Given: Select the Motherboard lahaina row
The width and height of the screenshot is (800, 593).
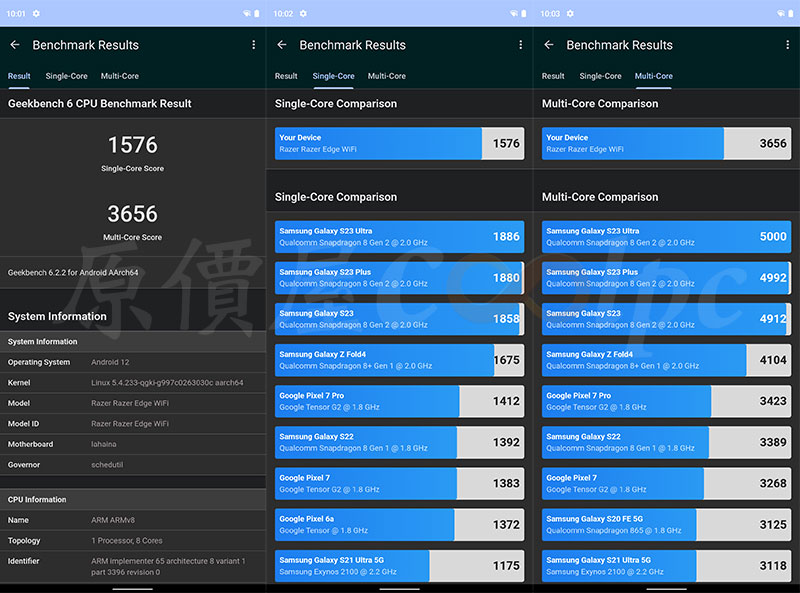Looking at the screenshot, I should (x=133, y=444).
